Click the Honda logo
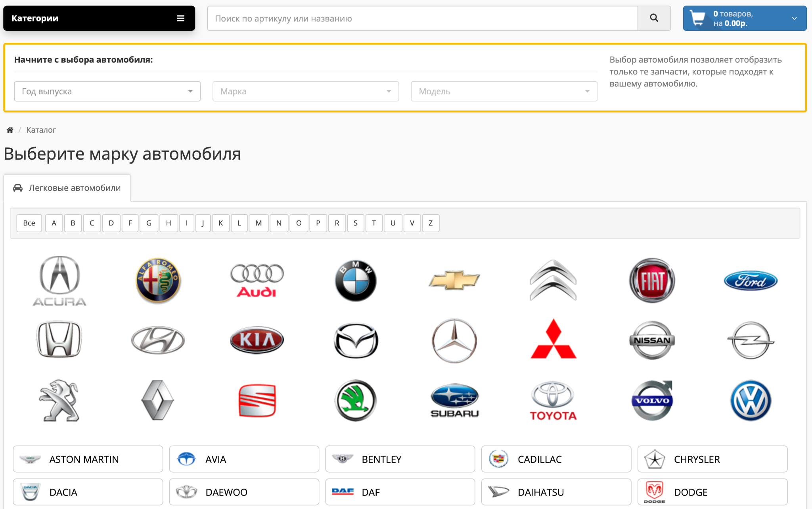Viewport: 812px width, 509px height. coord(59,339)
